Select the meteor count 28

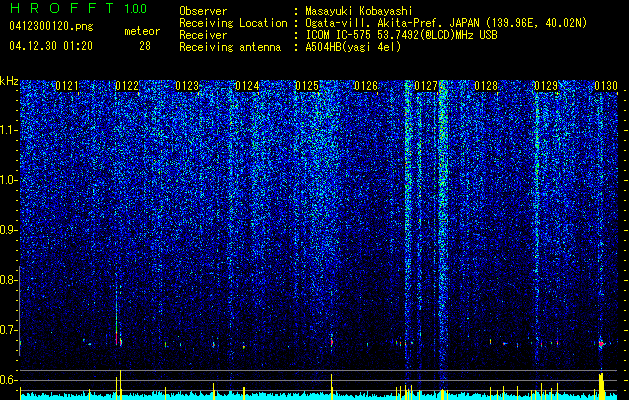point(145,46)
